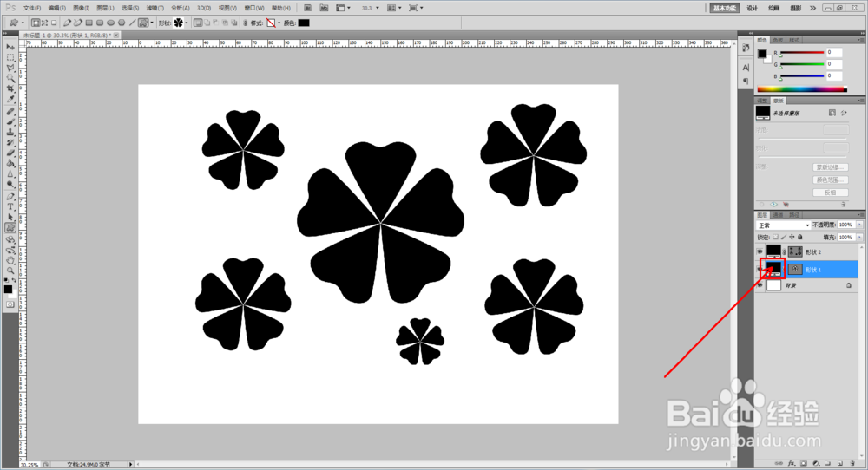Select the Move tool in the toolbox
This screenshot has width=868, height=470.
10,47
